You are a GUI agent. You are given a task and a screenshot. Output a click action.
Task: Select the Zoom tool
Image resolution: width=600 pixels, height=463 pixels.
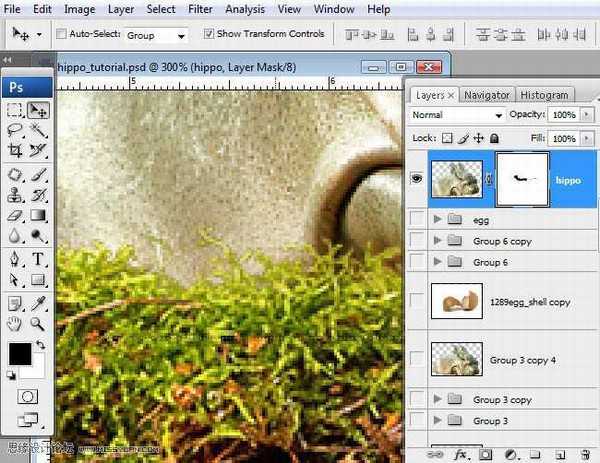point(38,323)
